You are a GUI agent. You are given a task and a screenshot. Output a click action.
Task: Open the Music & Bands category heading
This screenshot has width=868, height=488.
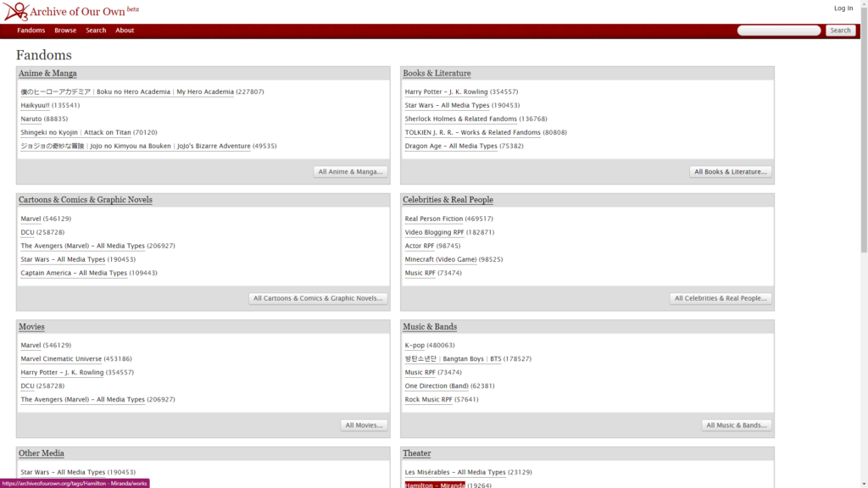pos(430,327)
